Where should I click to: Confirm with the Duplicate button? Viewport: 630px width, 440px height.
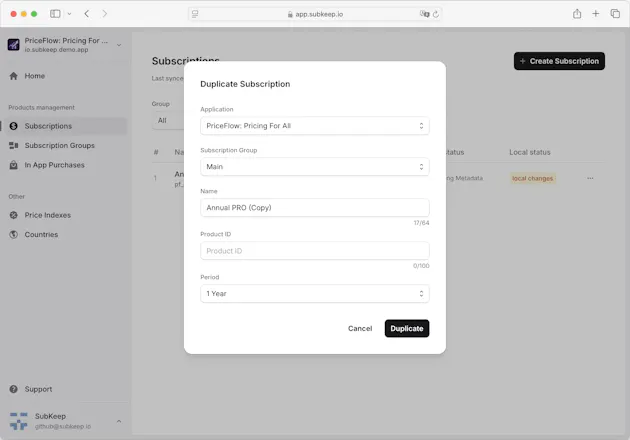(407, 329)
